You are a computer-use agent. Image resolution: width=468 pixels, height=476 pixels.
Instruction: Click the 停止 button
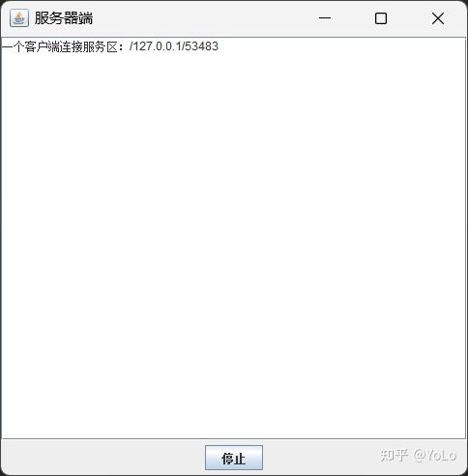(x=234, y=458)
